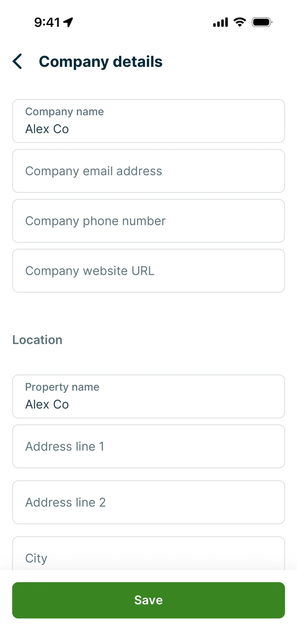The width and height of the screenshot is (297, 644).
Task: Tap the 'Company name' floating label
Action: pos(65,112)
